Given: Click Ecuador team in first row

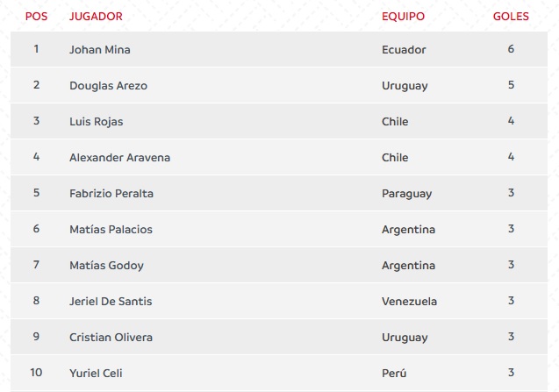Looking at the screenshot, I should [404, 50].
